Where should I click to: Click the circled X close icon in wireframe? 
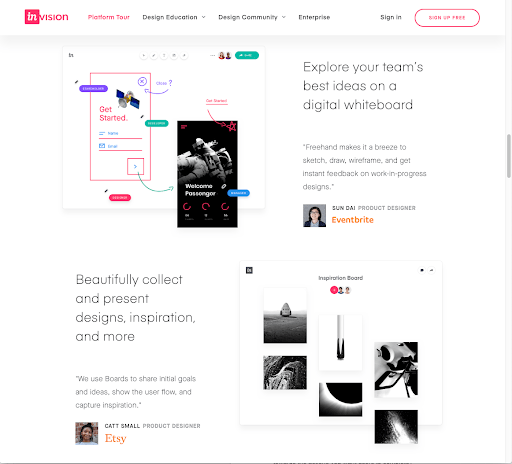click(x=142, y=81)
